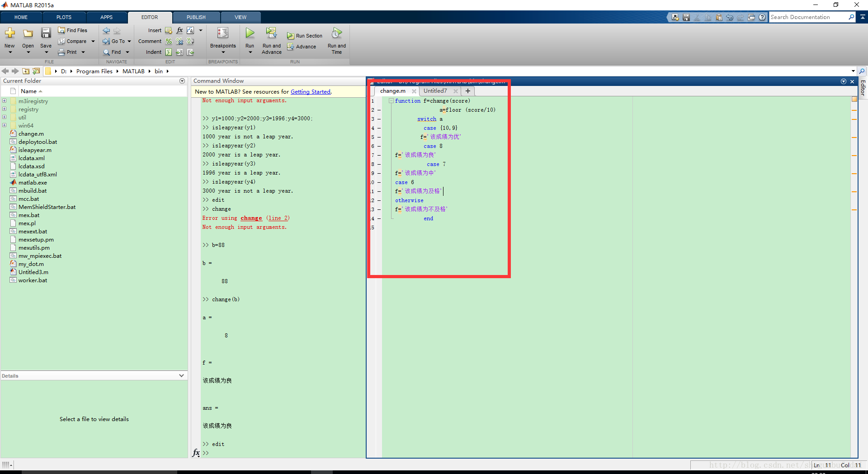Click the Find Files button
The image size is (868, 474).
click(x=72, y=30)
